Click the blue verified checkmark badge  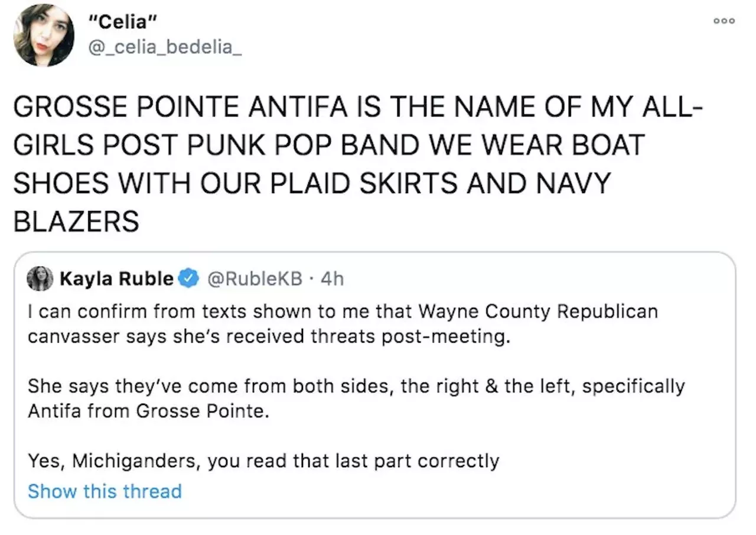189,278
